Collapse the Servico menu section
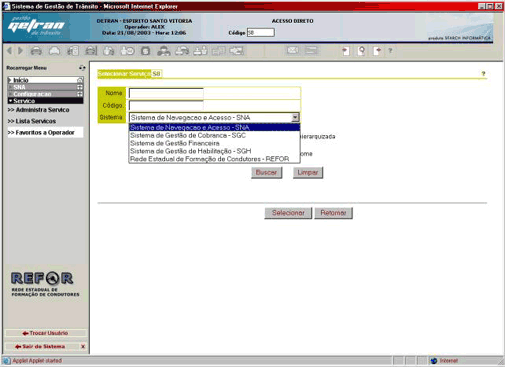Image resolution: width=505 pixels, height=367 pixels. pos(45,101)
